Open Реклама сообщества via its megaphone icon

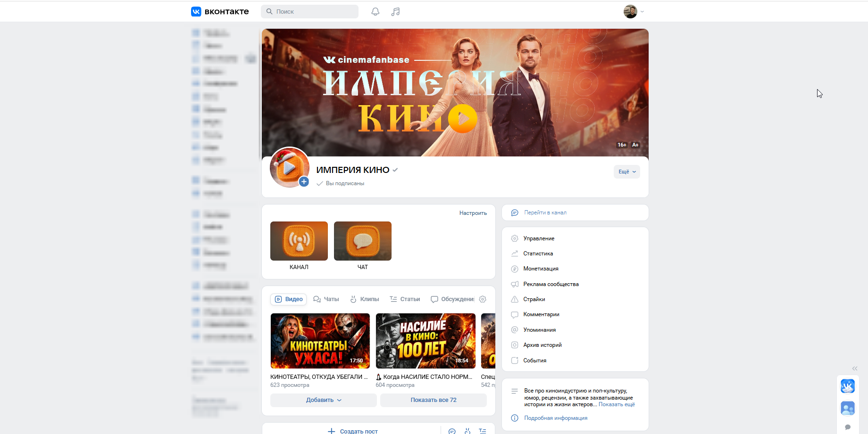click(x=515, y=284)
